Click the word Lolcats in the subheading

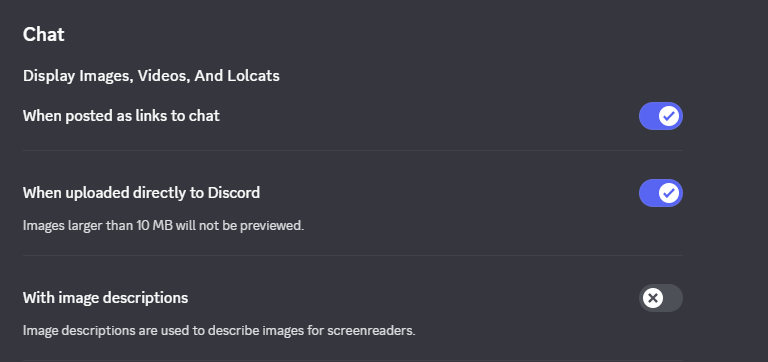(x=253, y=76)
